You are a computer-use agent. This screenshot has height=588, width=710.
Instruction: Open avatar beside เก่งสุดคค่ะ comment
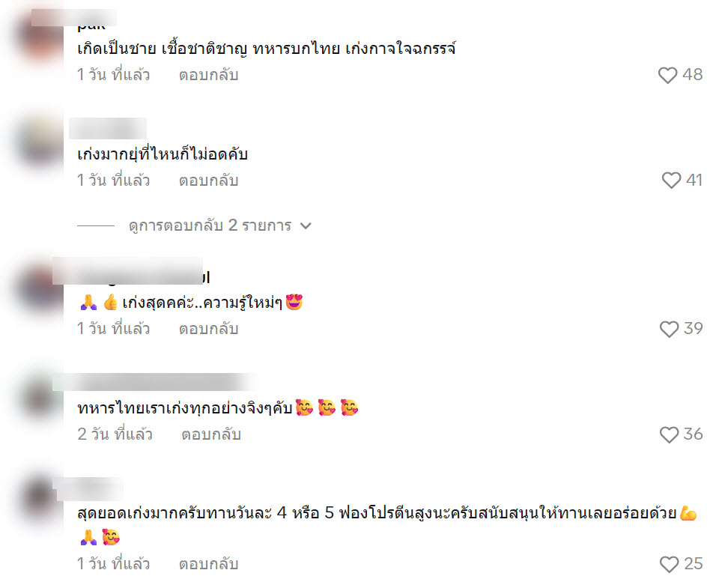click(x=40, y=288)
